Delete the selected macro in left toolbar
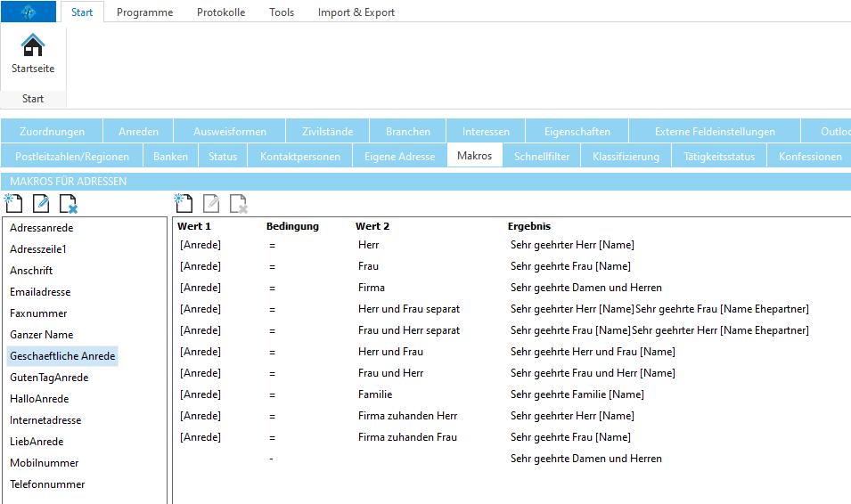This screenshot has width=851, height=504. (69, 204)
